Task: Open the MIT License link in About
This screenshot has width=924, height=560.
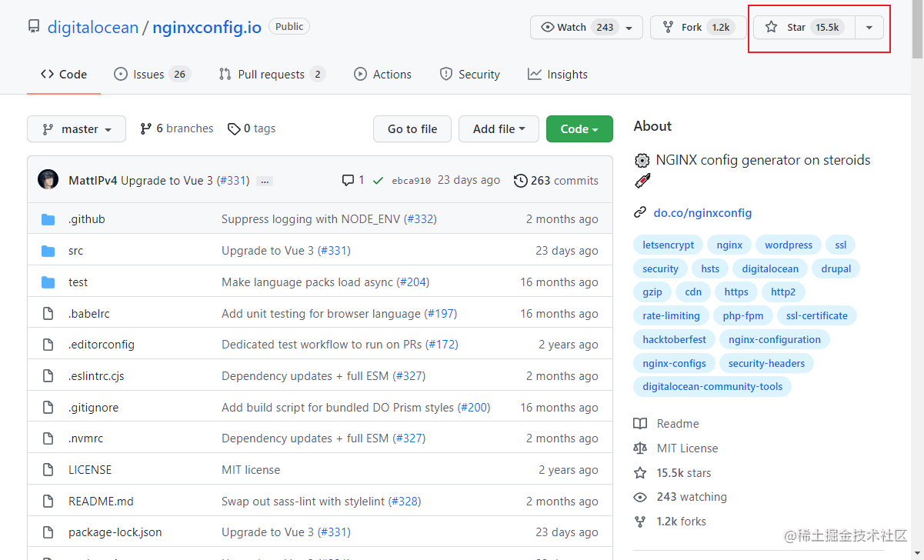Action: click(x=675, y=448)
